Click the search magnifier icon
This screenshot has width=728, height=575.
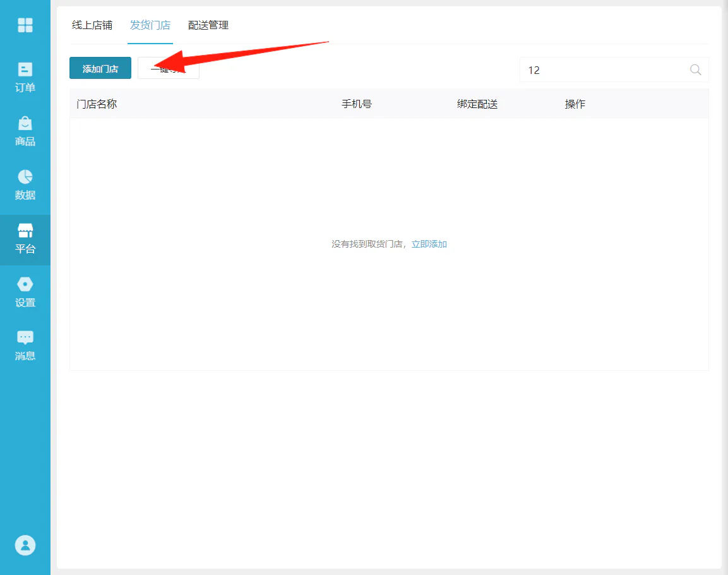(695, 70)
